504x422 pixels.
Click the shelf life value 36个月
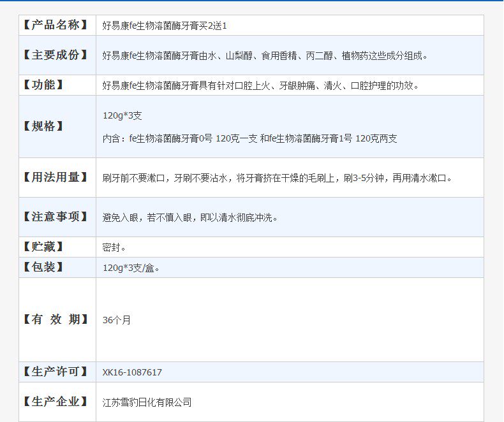pyautogui.click(x=117, y=320)
